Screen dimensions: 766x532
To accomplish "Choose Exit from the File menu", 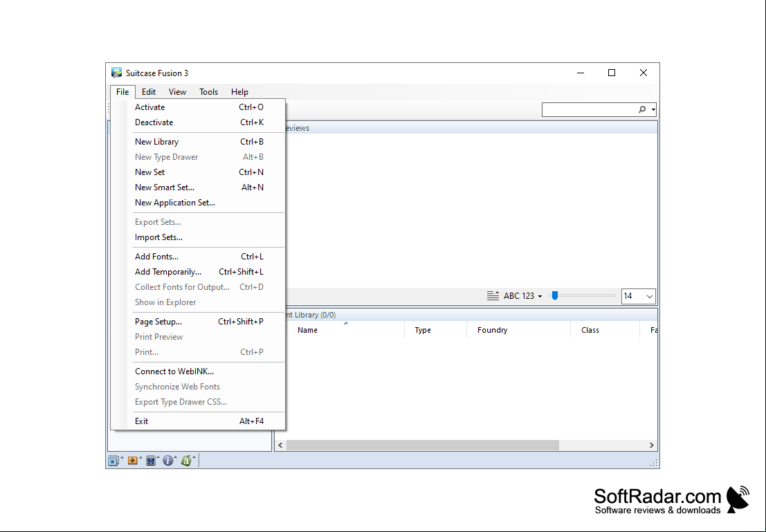I will tap(199, 421).
